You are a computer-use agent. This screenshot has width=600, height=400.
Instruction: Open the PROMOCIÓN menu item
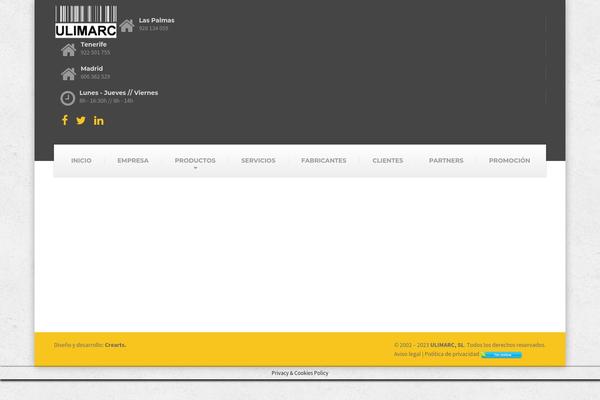pyautogui.click(x=509, y=160)
